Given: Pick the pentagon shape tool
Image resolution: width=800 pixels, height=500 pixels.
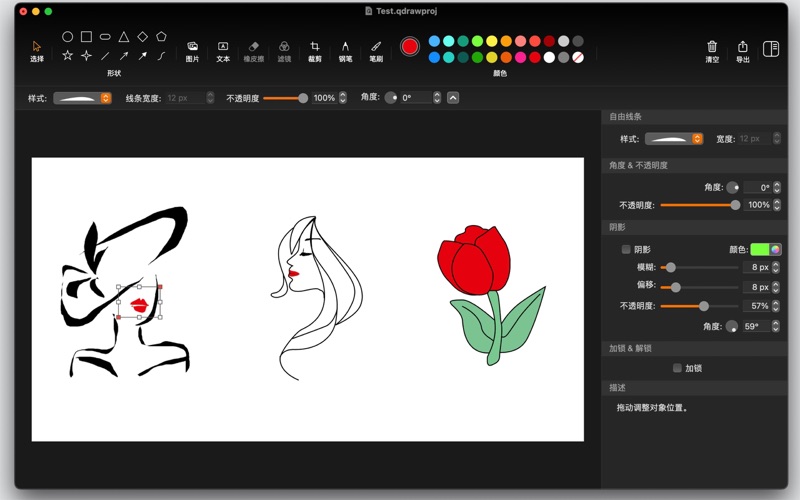Looking at the screenshot, I should click(x=161, y=37).
